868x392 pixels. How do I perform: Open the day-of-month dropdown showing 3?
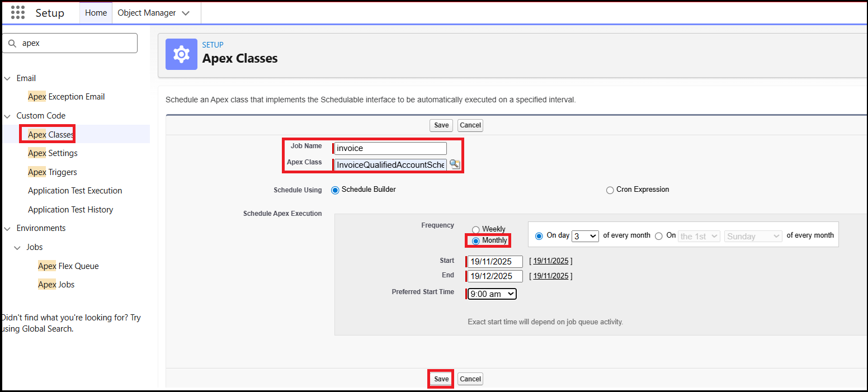[585, 236]
